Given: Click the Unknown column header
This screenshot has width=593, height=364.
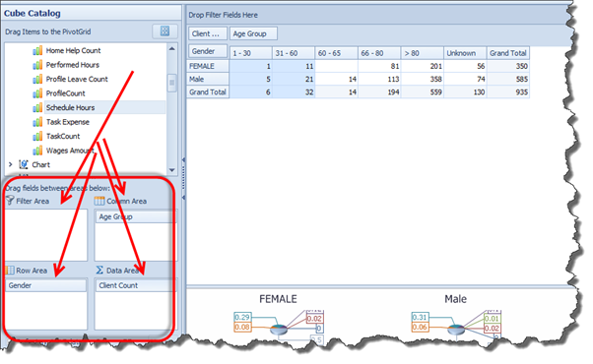Looking at the screenshot, I should tap(465, 53).
